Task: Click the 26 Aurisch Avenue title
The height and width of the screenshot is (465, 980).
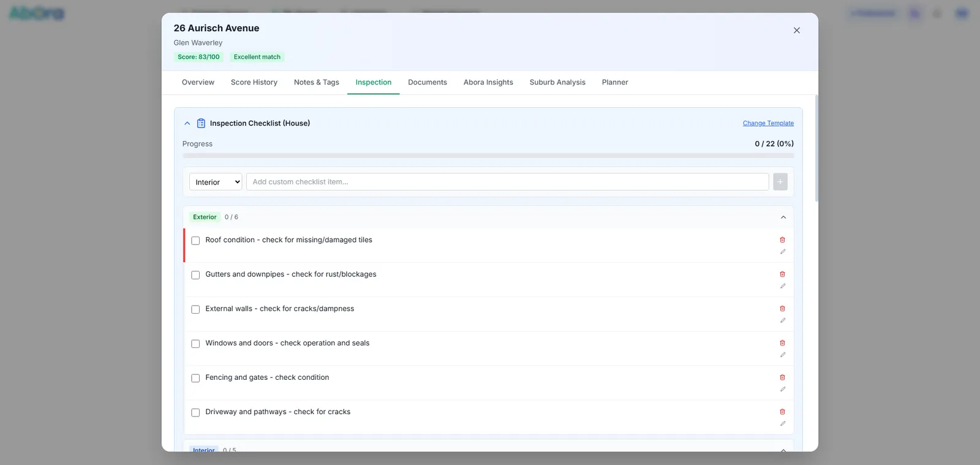Action: coord(216,28)
